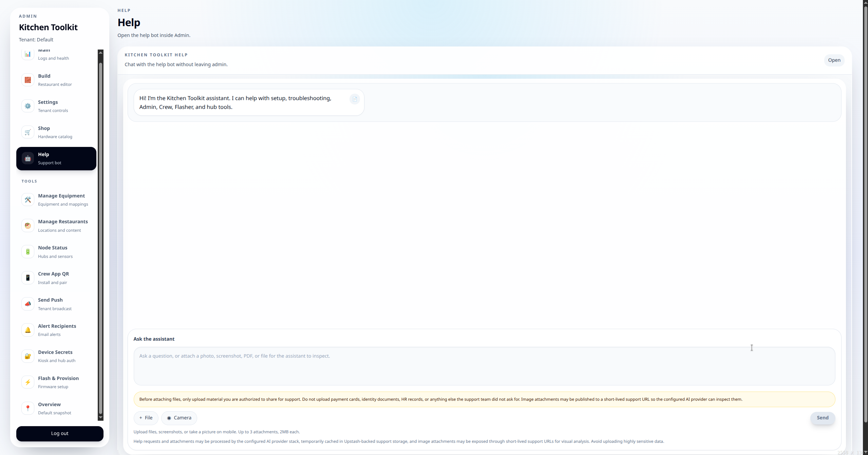Copy the assistant greeting message
868x455 pixels.
click(x=355, y=99)
